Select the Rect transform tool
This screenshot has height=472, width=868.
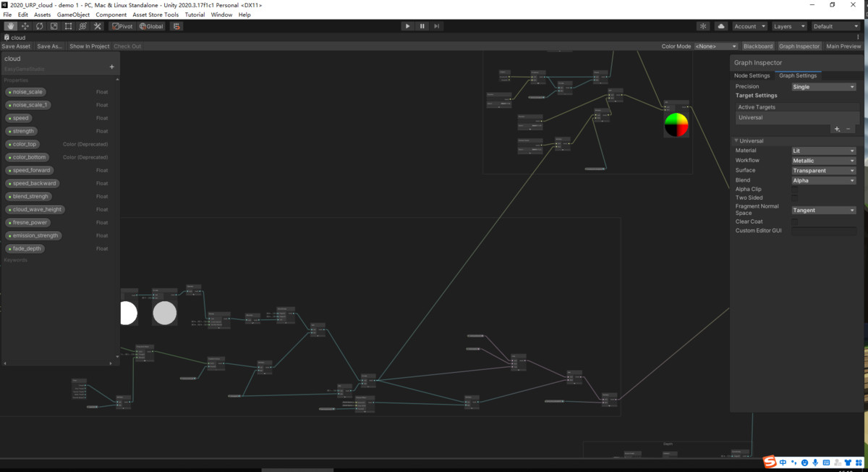point(68,26)
